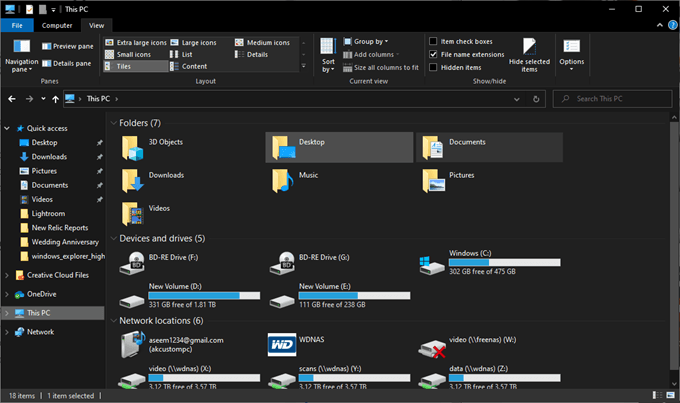Viewport: 680px width, 403px height.
Task: Open the Options icon in ribbon
Action: coord(571,48)
